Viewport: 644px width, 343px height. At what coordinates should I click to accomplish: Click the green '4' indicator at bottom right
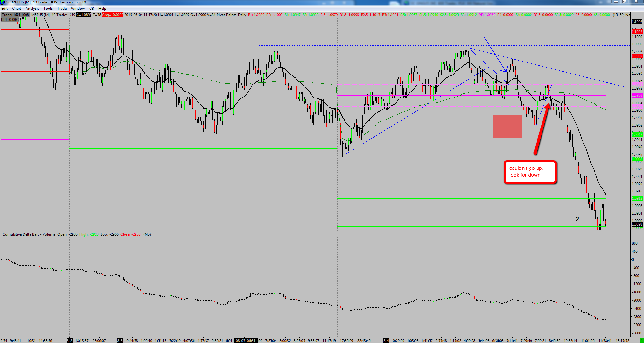pos(641,341)
